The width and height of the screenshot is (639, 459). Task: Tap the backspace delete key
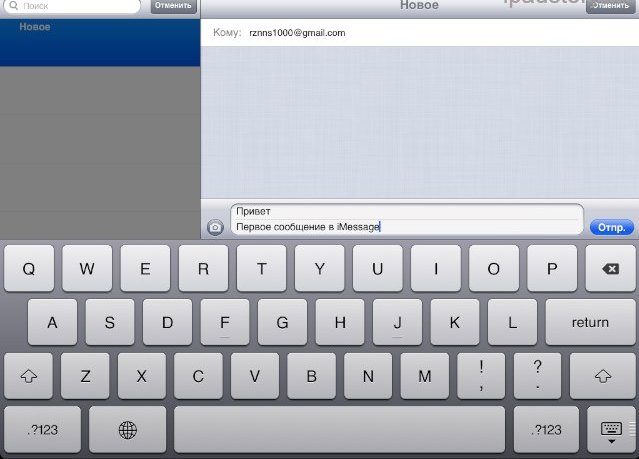[610, 269]
